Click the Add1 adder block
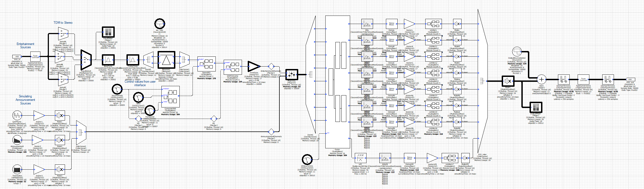644x189 pixels. pyautogui.click(x=541, y=79)
